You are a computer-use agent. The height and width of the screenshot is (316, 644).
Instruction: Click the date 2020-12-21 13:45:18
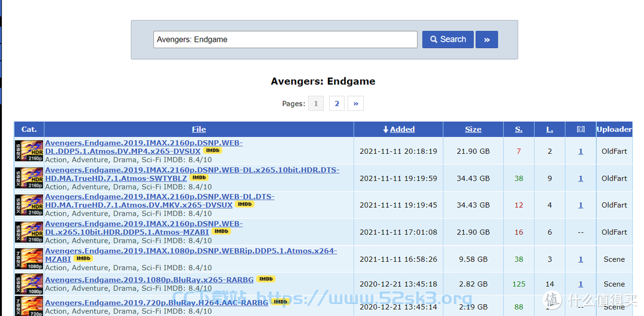pyautogui.click(x=398, y=284)
